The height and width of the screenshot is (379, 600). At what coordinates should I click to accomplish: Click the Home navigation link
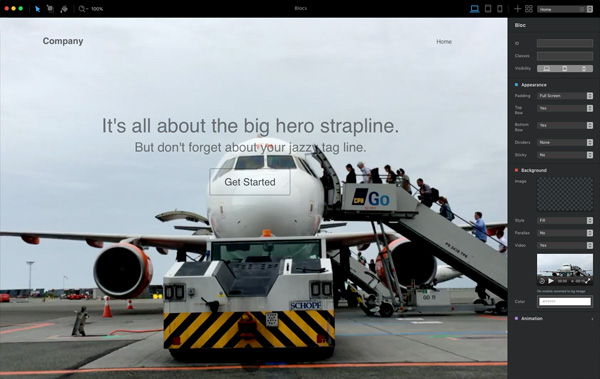(x=444, y=41)
